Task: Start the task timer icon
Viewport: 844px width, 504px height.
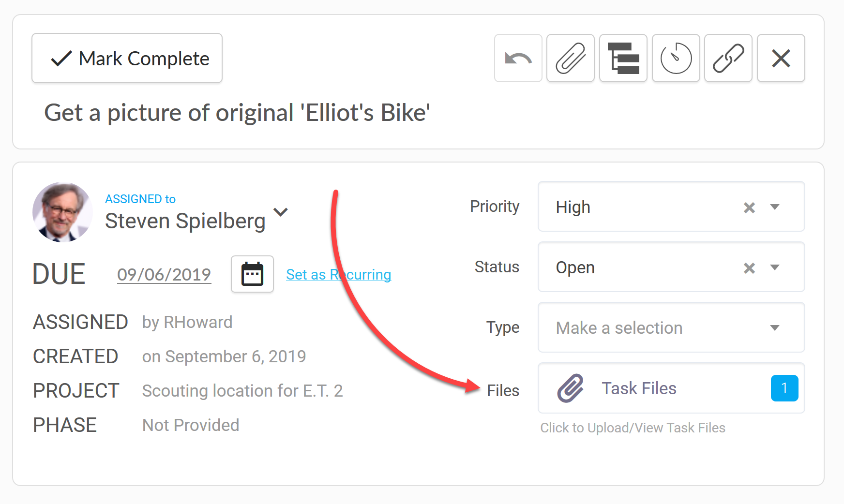Action: pyautogui.click(x=676, y=59)
